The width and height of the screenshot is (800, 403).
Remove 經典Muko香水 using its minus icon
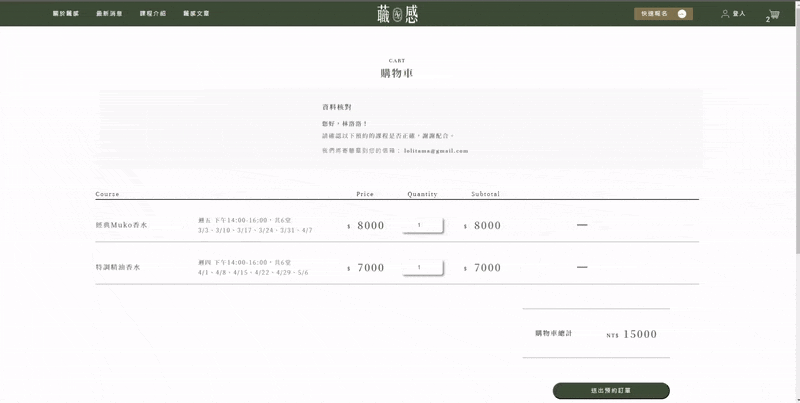[582, 225]
